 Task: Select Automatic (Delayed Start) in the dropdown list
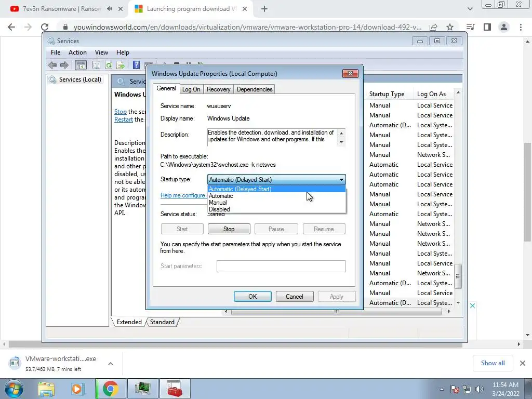point(276,189)
